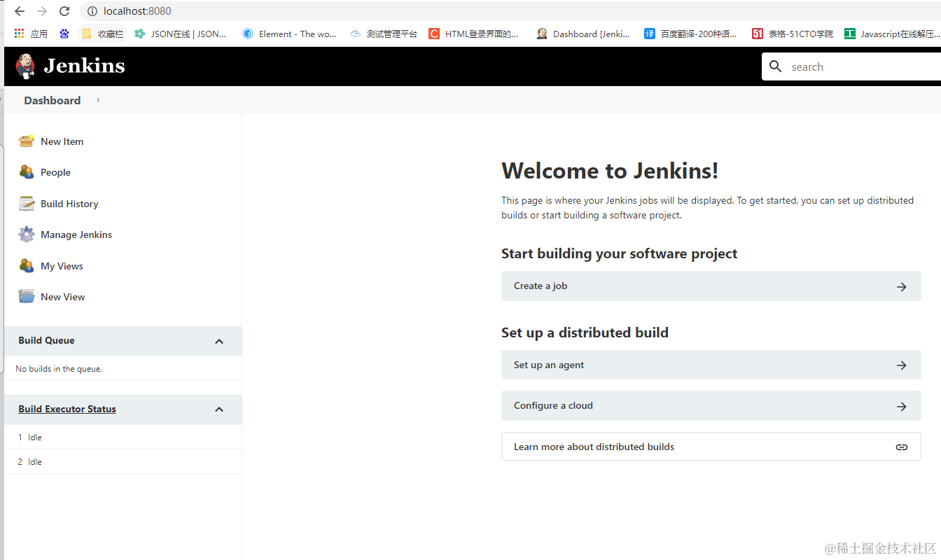941x560 pixels.
Task: Collapse the Build Executor Status chevron
Action: point(219,409)
